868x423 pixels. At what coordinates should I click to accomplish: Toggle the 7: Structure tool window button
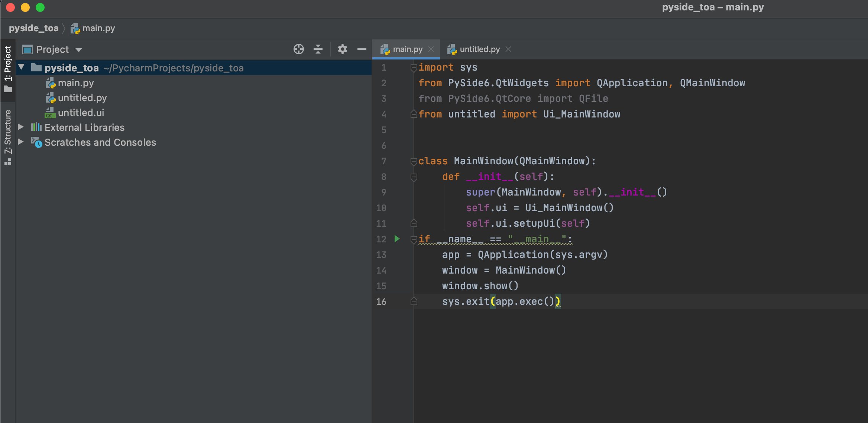click(x=7, y=137)
